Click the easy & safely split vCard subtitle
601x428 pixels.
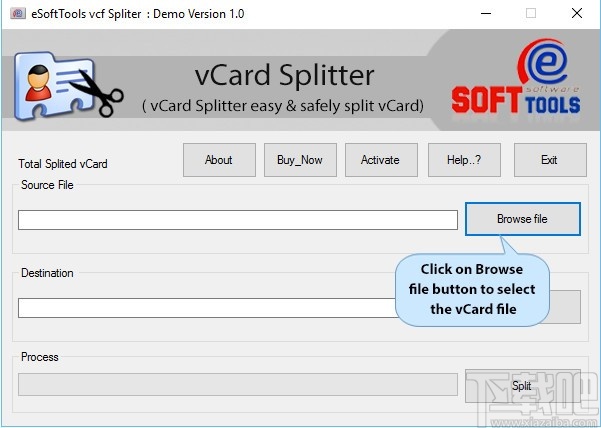click(283, 106)
